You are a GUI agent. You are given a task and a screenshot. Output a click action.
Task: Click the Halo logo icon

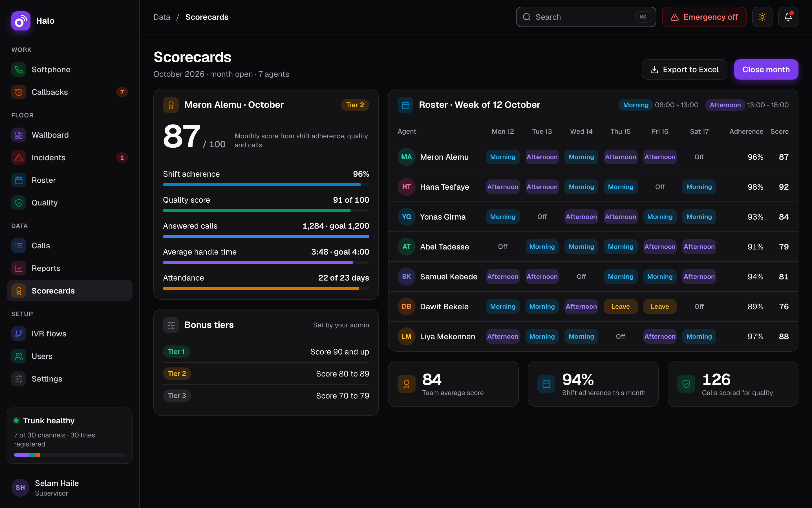tap(21, 21)
